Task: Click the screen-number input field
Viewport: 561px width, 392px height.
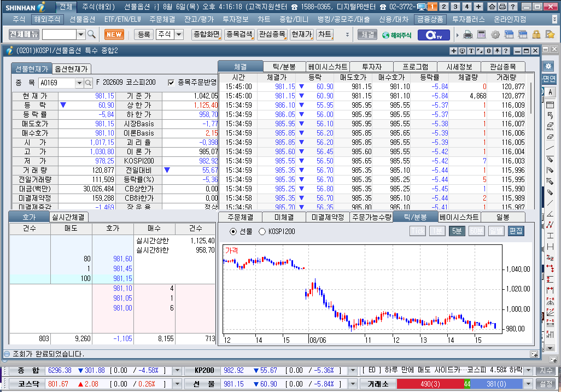Action: (x=60, y=34)
